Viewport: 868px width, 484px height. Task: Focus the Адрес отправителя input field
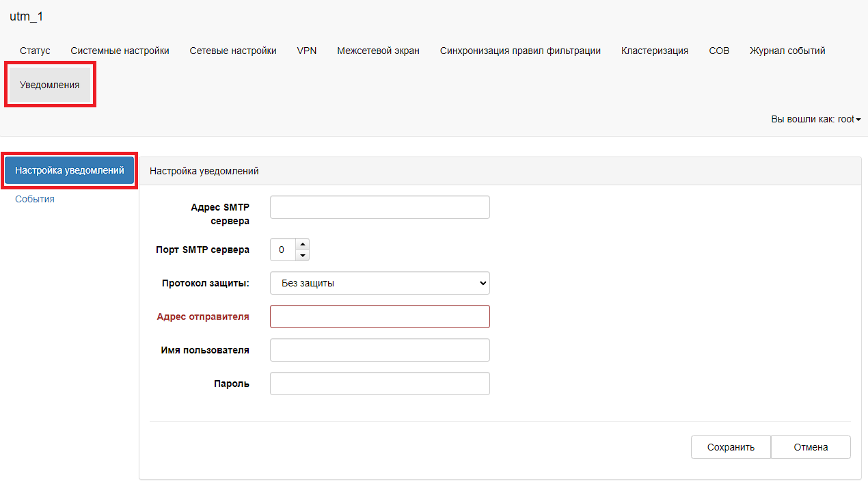click(x=379, y=317)
